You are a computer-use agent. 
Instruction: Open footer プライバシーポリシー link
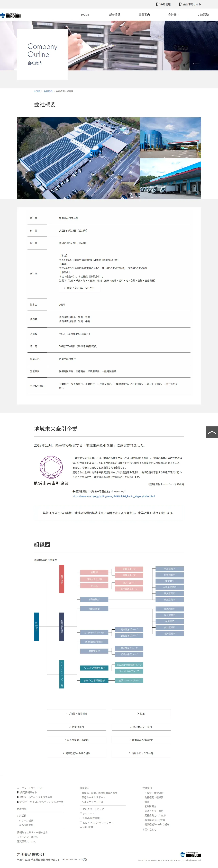coord(29,837)
